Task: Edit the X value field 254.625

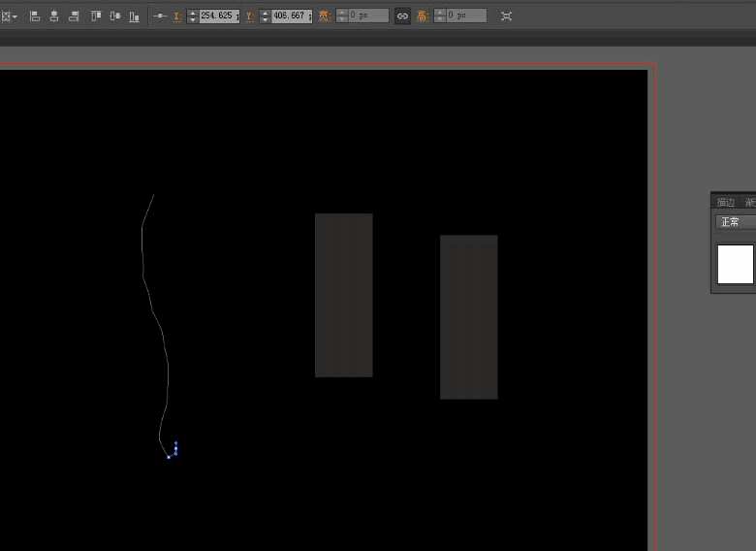Action: tap(219, 16)
